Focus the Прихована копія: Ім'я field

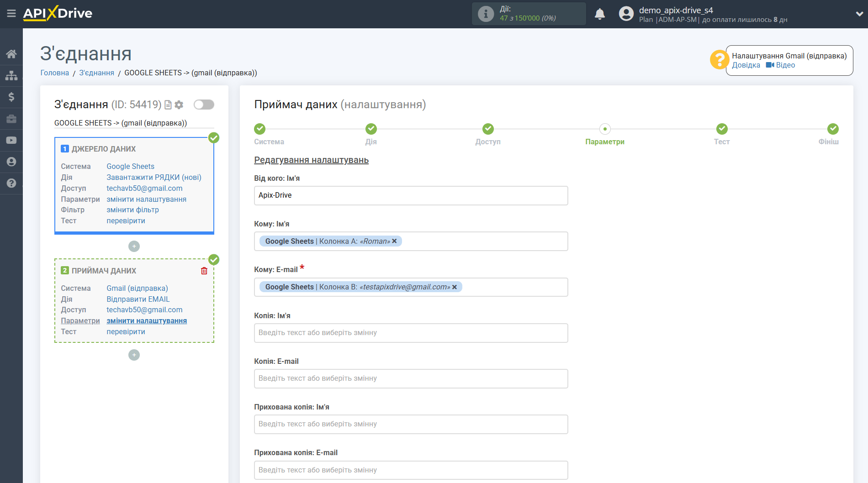click(x=411, y=424)
